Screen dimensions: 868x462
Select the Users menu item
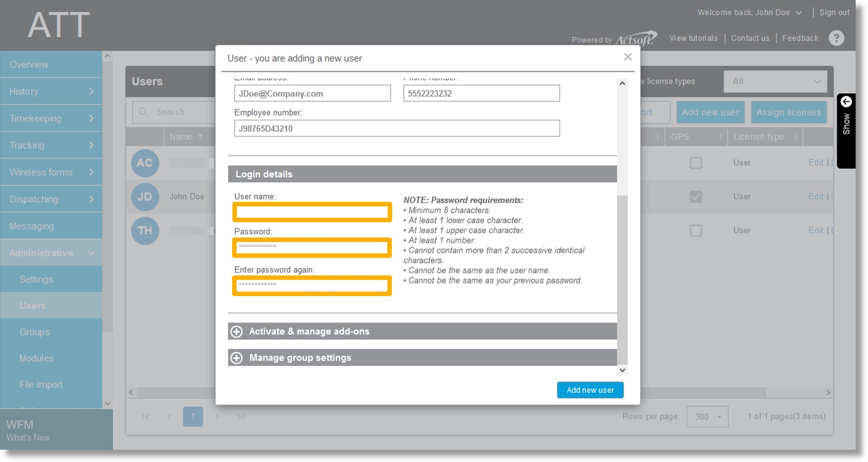[x=32, y=305]
